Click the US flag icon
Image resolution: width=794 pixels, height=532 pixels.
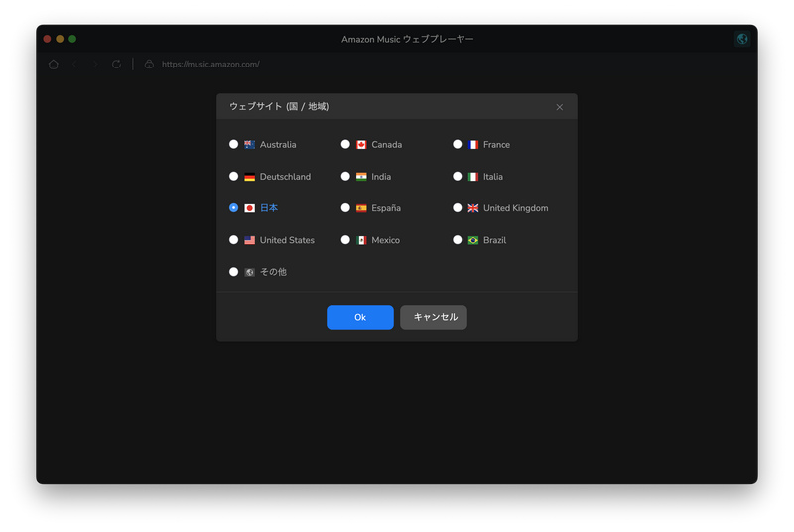tap(250, 240)
